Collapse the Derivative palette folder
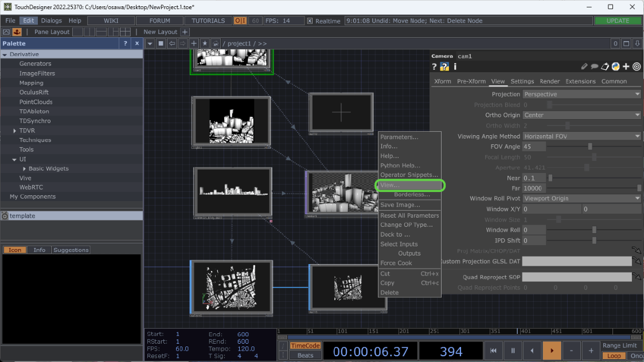Screen dimensions: 644x362 tap(5, 54)
